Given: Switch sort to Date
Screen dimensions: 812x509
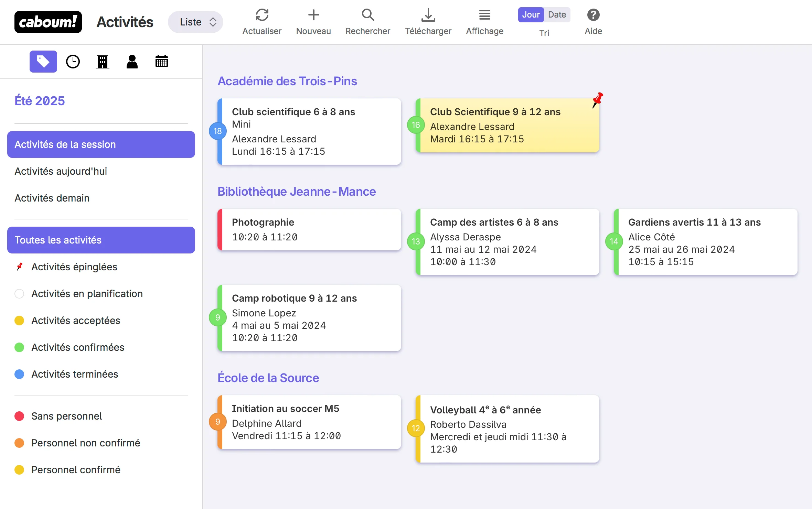Looking at the screenshot, I should click(x=557, y=15).
